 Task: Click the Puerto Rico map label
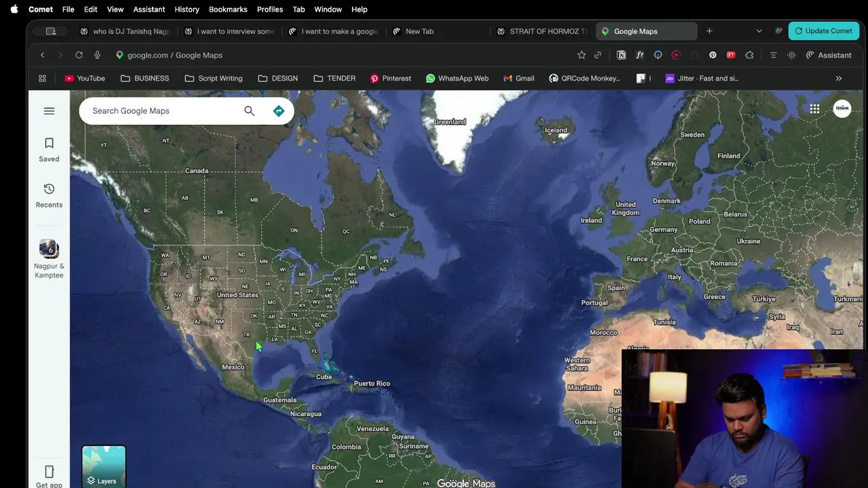pos(372,384)
